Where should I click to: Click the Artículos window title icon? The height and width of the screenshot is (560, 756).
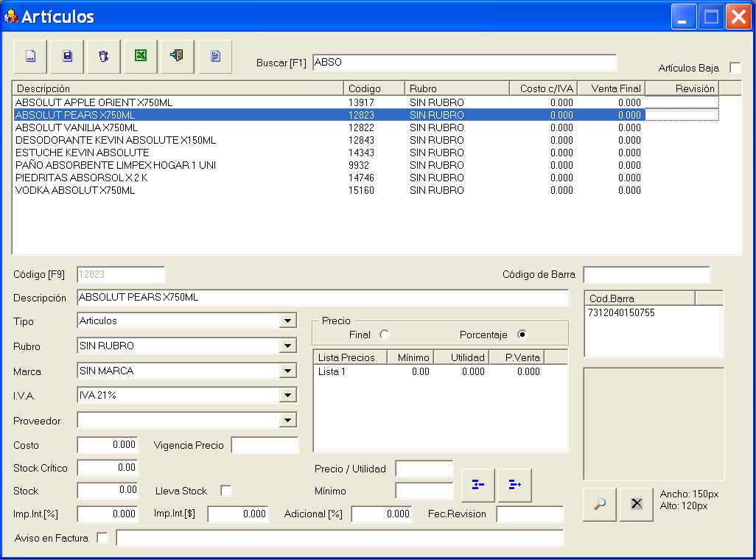[10, 17]
